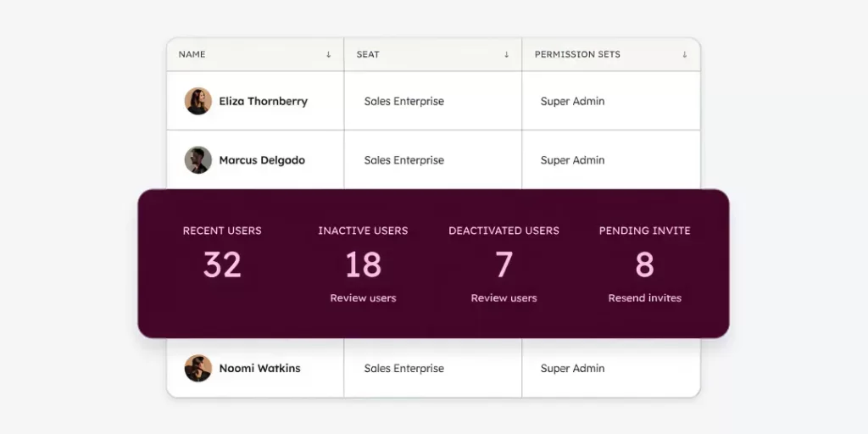The height and width of the screenshot is (434, 868).
Task: Open the Eliza Thornberry user name
Action: 263,101
